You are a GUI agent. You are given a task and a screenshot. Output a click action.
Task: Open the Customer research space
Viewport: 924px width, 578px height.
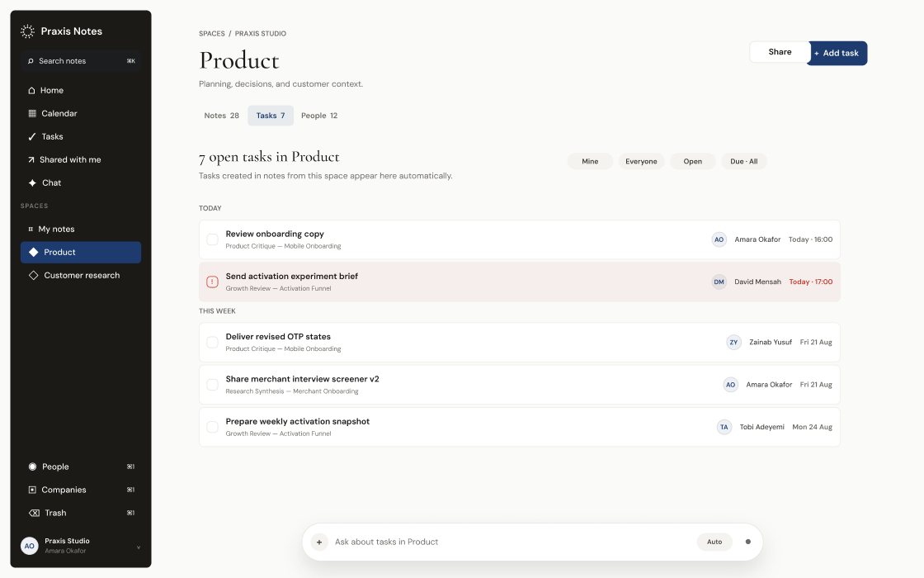(x=81, y=276)
